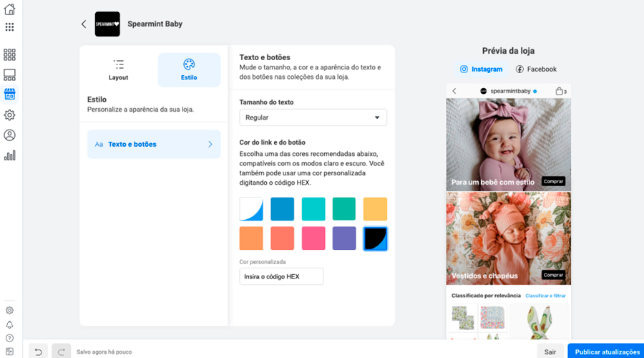
Task: Open the sleeping baby floral collection image
Action: click(509, 238)
